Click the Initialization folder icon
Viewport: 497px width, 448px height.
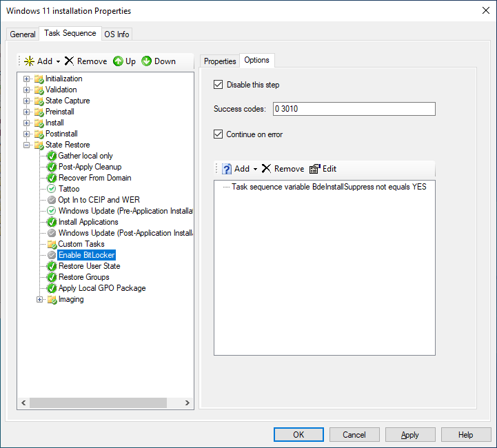click(39, 79)
